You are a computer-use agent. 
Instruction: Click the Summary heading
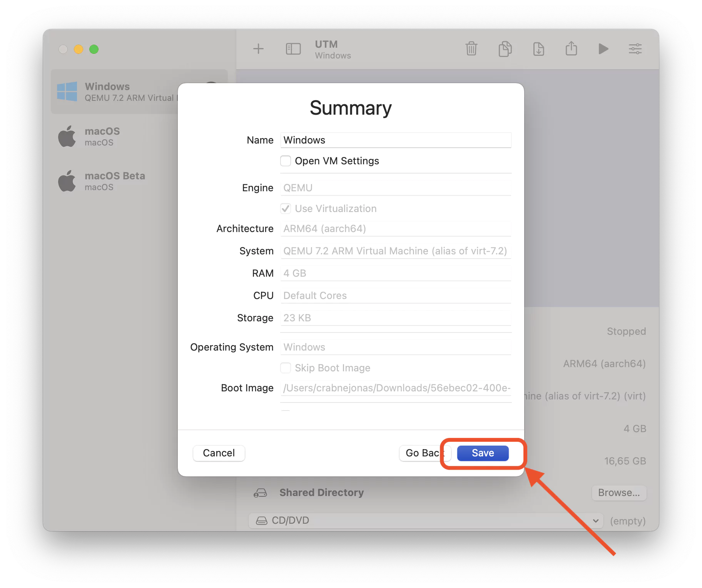click(351, 108)
